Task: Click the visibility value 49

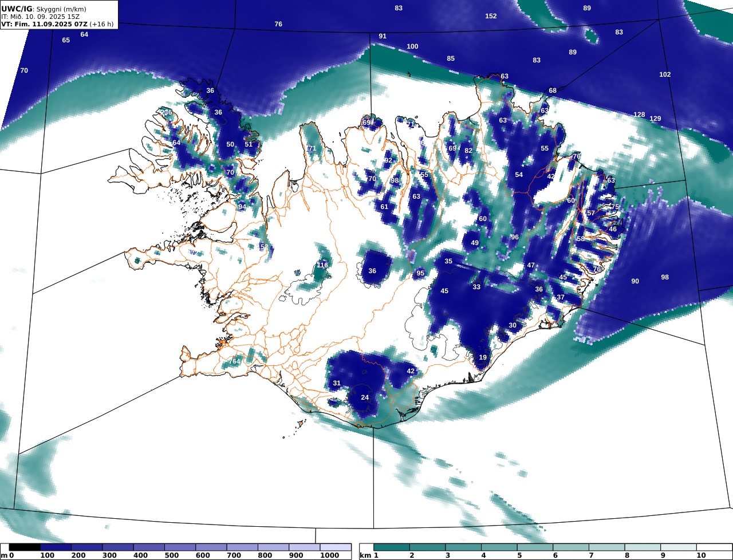Action: [x=475, y=243]
